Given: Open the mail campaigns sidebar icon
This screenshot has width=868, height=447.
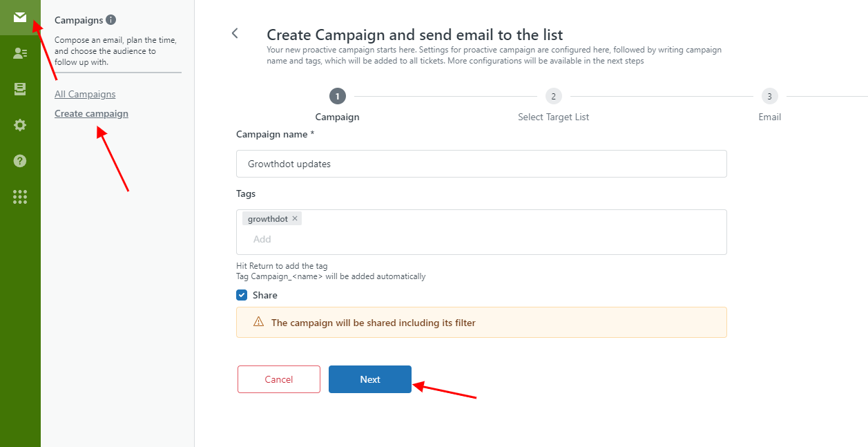Looking at the screenshot, I should [x=20, y=17].
